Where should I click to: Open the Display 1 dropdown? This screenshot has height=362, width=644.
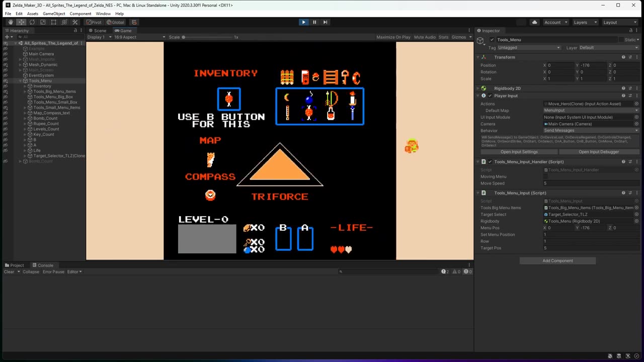pyautogui.click(x=99, y=37)
